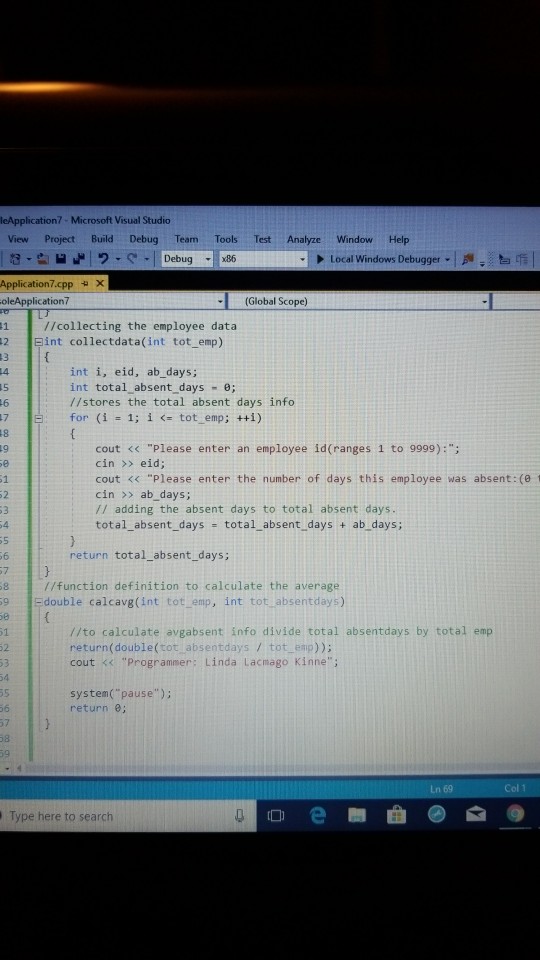This screenshot has width=540, height=960.
Task: Click the Undo arrow icon
Action: 103,259
